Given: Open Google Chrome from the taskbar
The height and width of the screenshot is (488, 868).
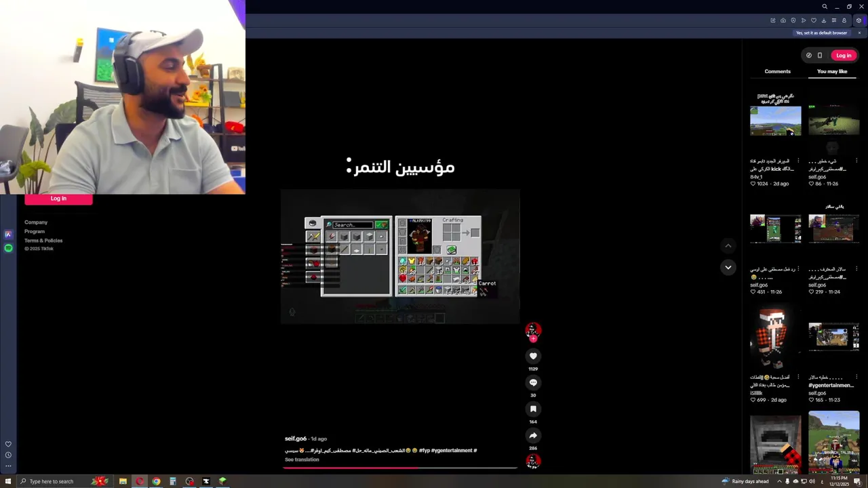Looking at the screenshot, I should coord(156,481).
